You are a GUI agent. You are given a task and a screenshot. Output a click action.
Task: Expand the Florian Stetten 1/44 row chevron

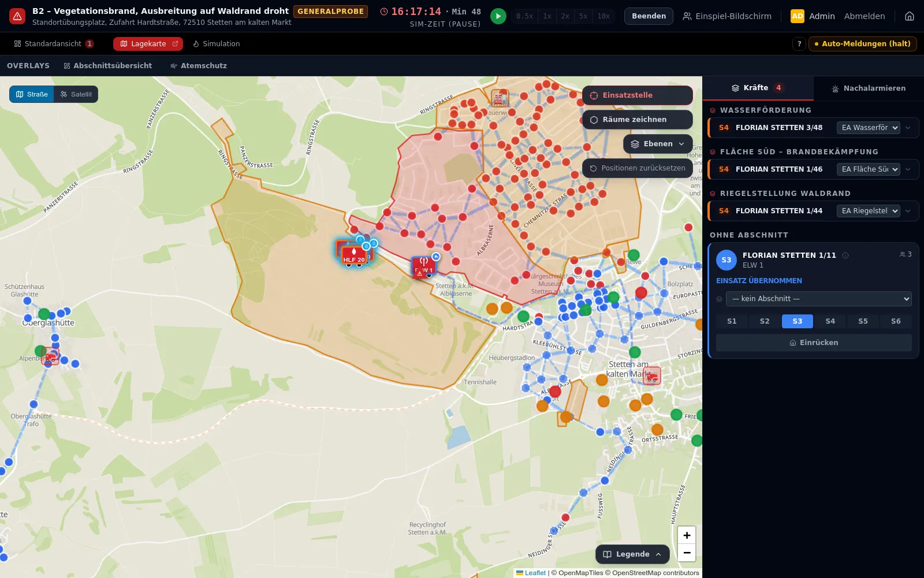click(908, 211)
